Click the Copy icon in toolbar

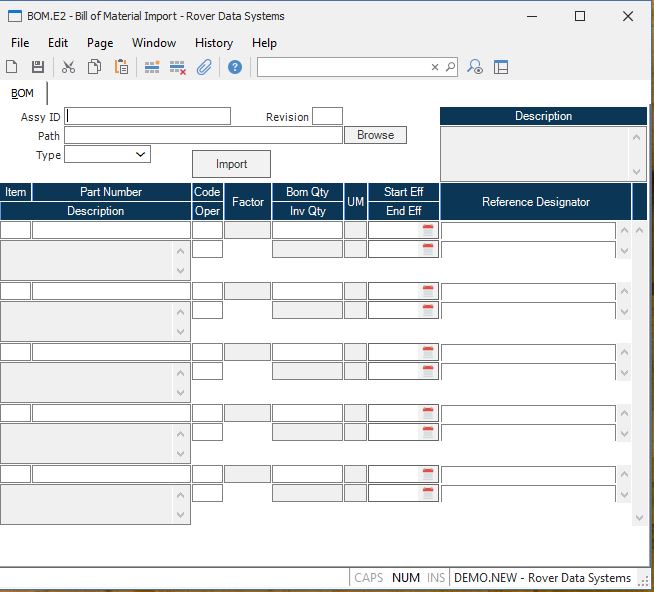tap(94, 67)
